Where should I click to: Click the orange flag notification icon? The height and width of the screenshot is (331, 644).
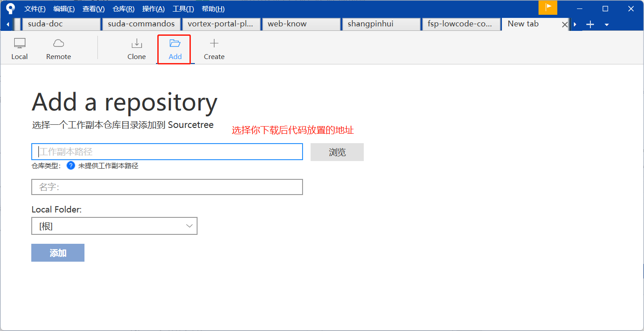pyautogui.click(x=548, y=8)
